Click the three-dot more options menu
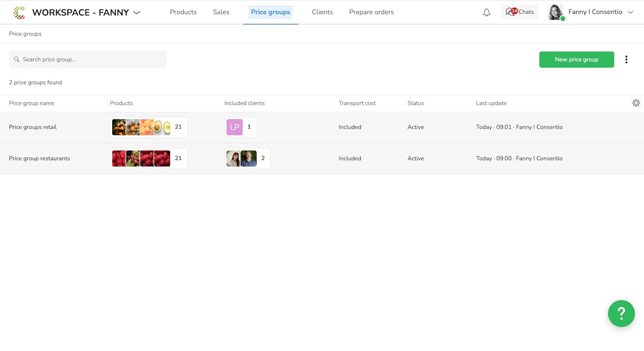The width and height of the screenshot is (644, 351). [626, 59]
